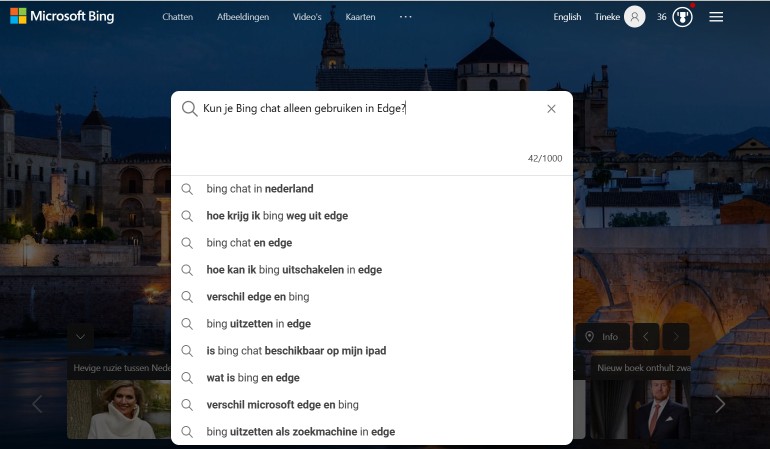Viewport: 770px width, 449px height.
Task: Click search icon beside 'bing uitzetten in edge'
Action: click(187, 324)
